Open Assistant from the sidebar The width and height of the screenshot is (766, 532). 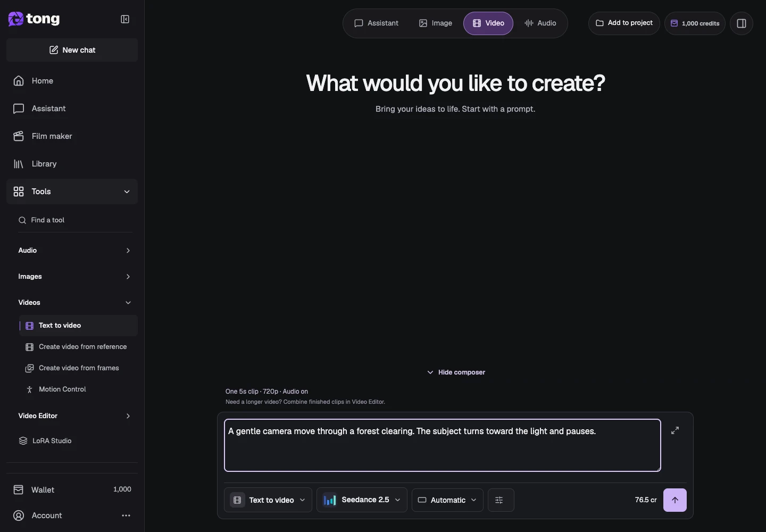[72, 109]
